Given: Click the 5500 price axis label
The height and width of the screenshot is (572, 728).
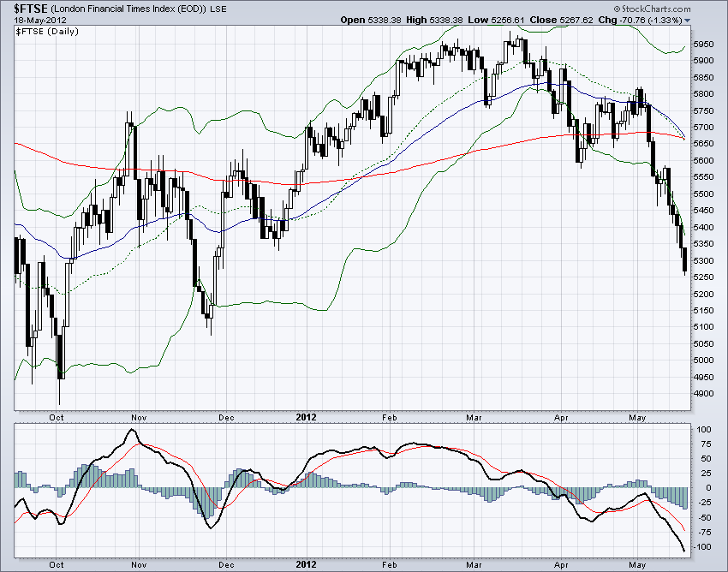Looking at the screenshot, I should 703,194.
